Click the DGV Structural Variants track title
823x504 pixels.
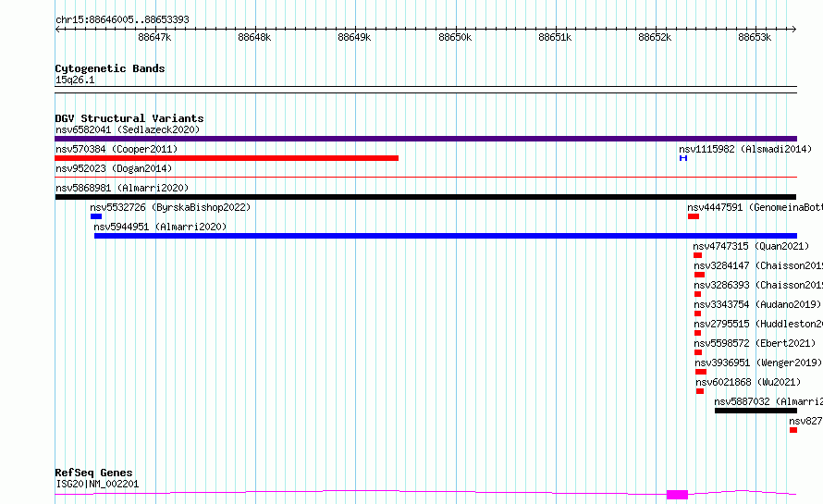[129, 118]
